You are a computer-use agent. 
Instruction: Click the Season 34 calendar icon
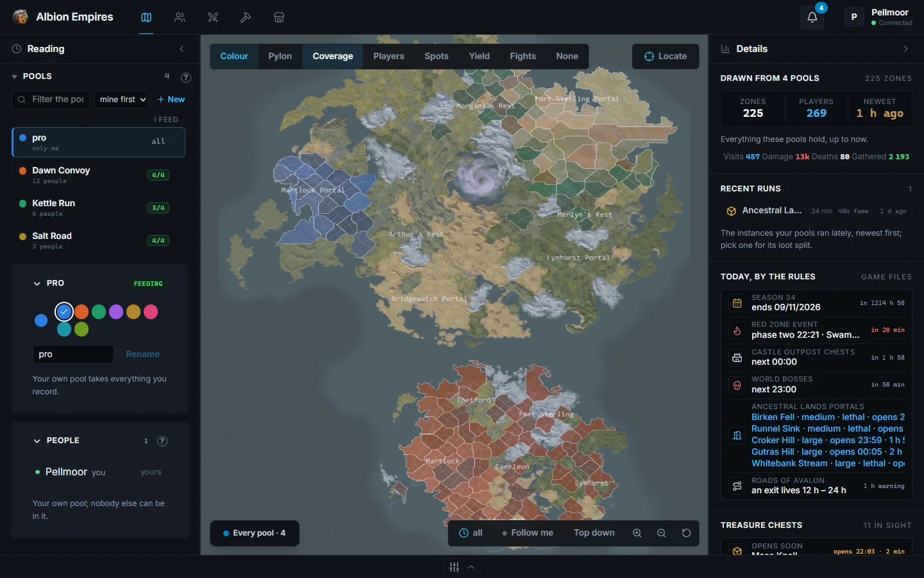(x=737, y=302)
